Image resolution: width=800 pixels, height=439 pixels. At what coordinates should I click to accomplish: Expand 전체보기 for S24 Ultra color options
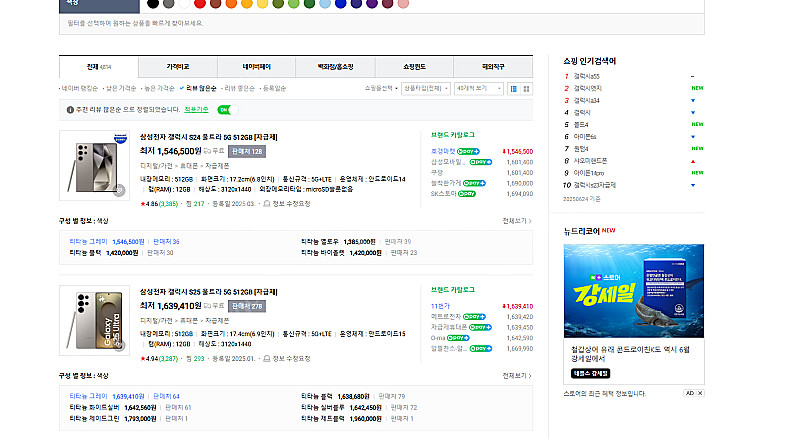[x=517, y=221]
